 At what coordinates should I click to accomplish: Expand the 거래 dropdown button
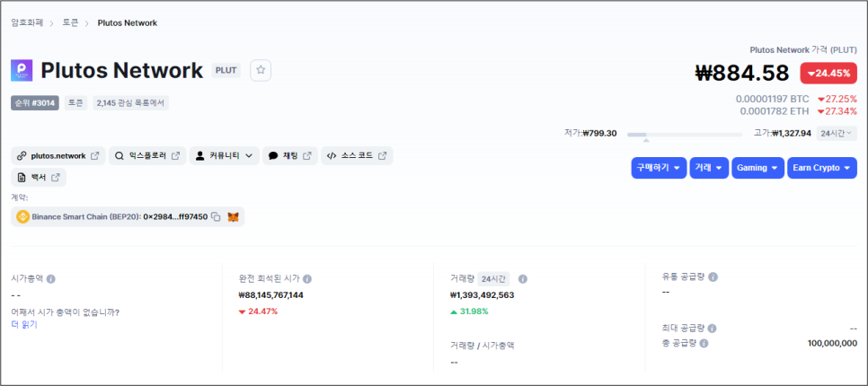tap(709, 168)
